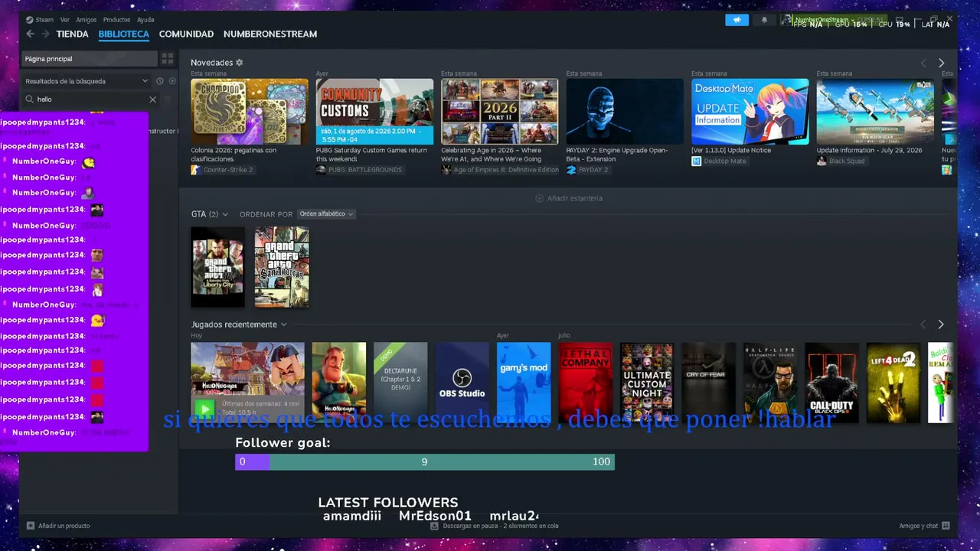This screenshot has width=980, height=551.
Task: Open the Ver menu
Action: pos(64,20)
